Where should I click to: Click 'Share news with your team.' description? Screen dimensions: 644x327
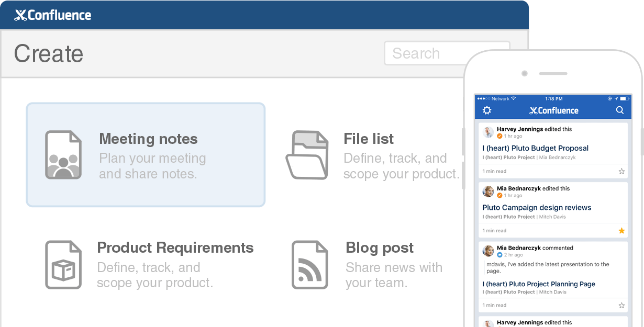pos(394,275)
